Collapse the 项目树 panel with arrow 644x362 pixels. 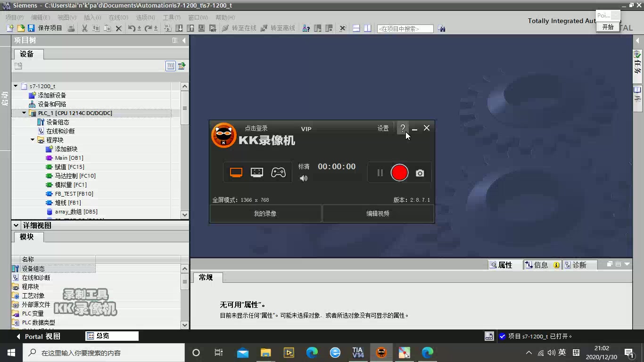pyautogui.click(x=184, y=41)
